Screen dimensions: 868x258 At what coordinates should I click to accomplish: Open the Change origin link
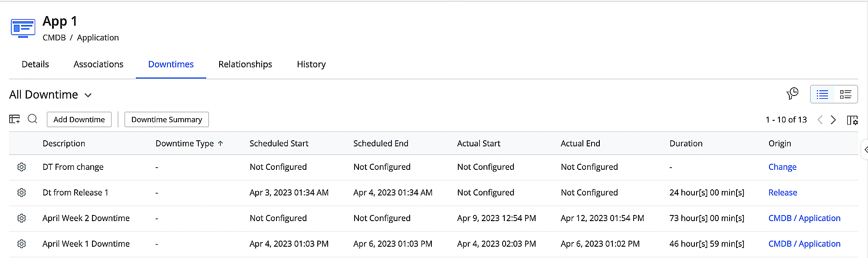(782, 167)
